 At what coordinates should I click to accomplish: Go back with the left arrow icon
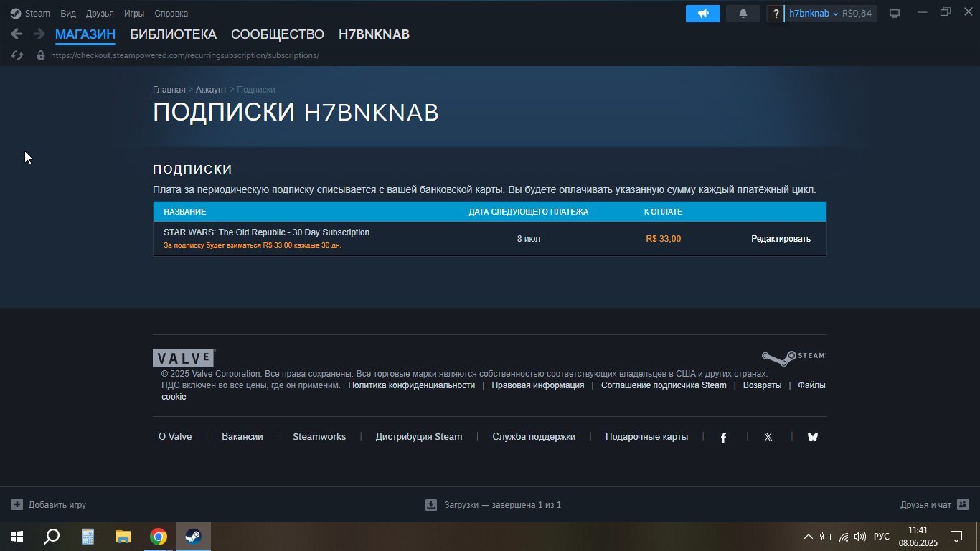tap(17, 34)
